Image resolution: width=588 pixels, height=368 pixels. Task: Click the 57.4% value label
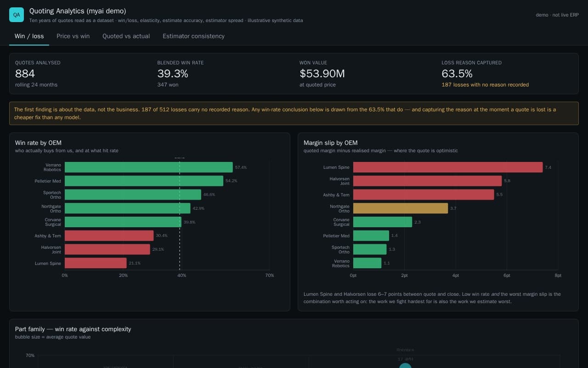241,167
